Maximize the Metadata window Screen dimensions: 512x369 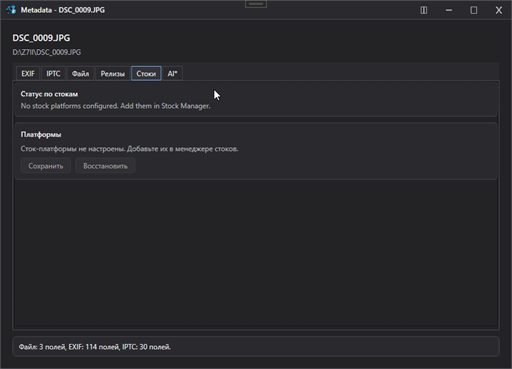[x=474, y=10]
